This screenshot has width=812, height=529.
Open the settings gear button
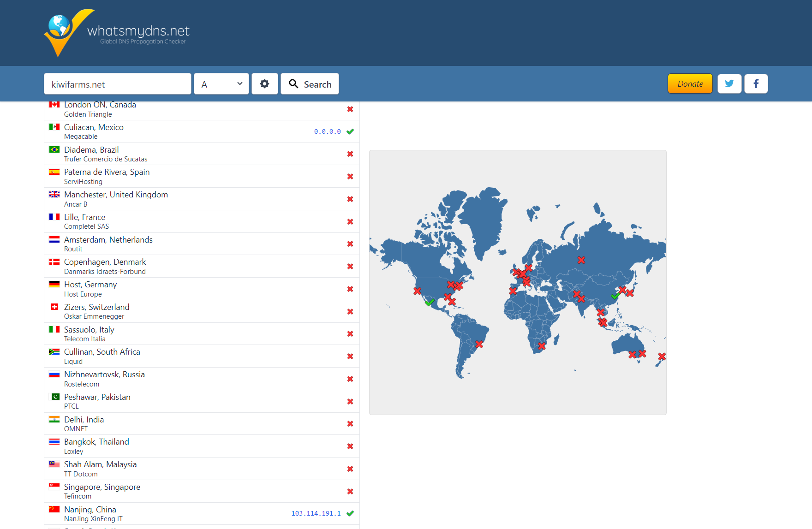pos(264,84)
